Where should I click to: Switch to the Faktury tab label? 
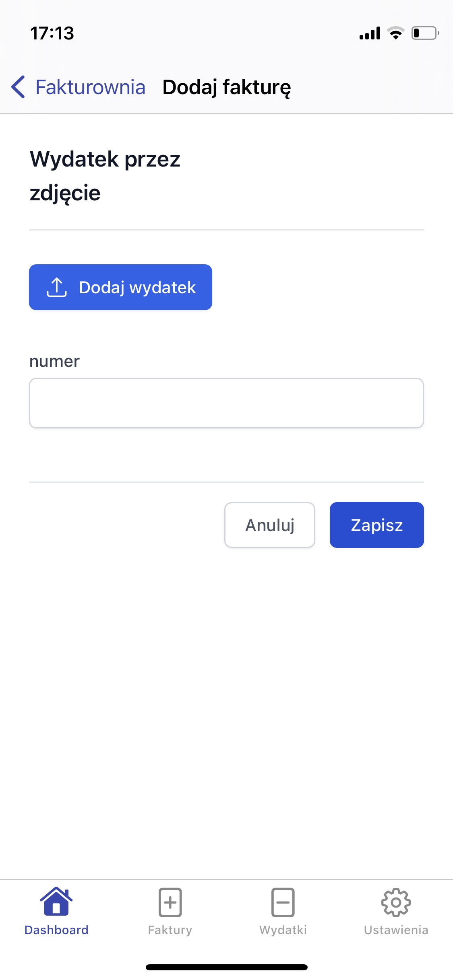click(170, 930)
